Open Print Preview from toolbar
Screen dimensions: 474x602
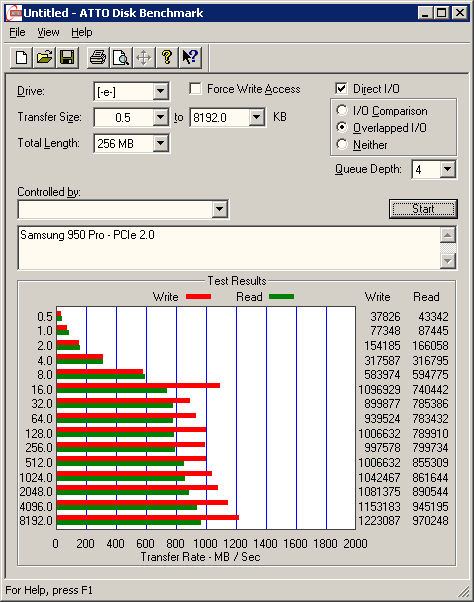121,58
